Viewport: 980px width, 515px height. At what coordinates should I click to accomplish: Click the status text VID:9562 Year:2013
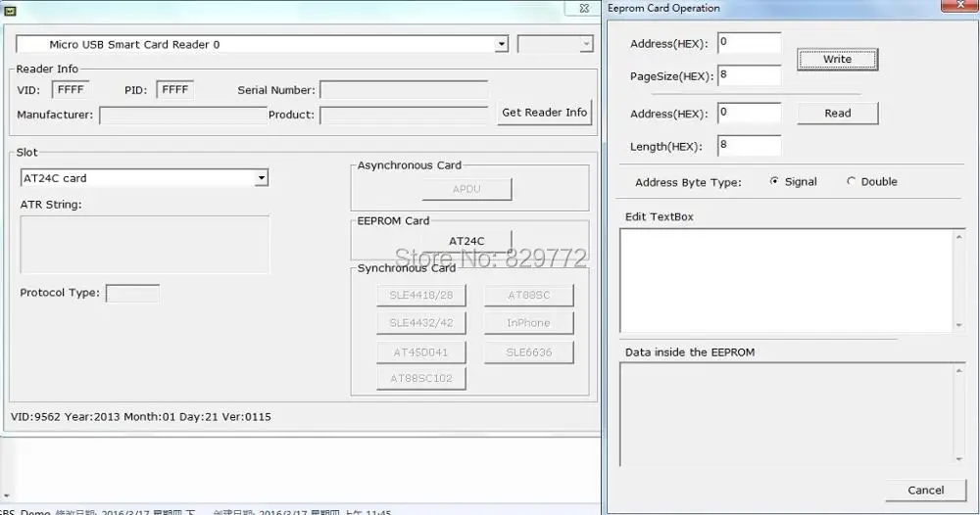pyautogui.click(x=140, y=417)
